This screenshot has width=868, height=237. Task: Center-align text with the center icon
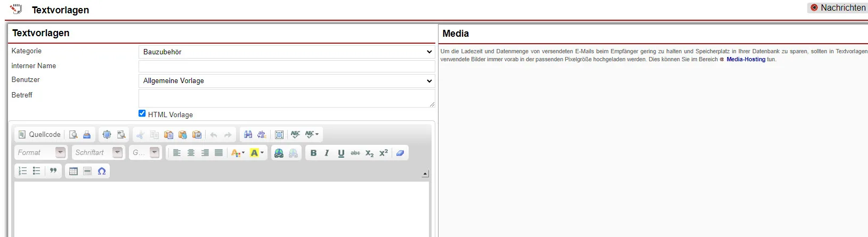point(191,153)
